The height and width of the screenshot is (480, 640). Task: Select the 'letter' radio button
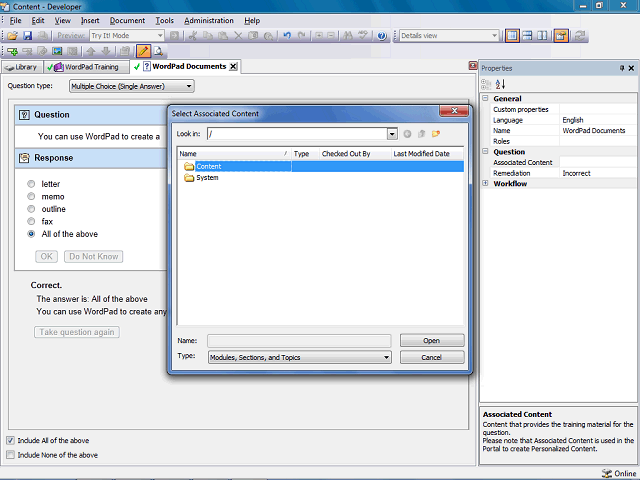point(31,184)
